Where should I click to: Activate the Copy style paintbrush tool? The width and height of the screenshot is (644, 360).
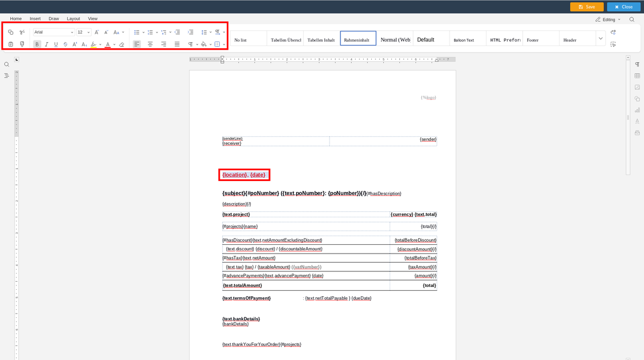coord(22,44)
